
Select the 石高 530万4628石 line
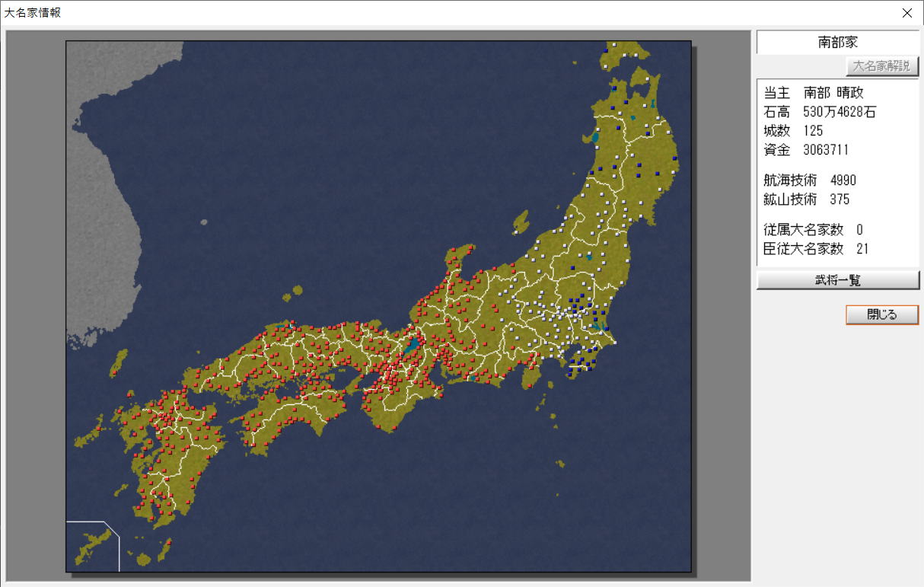820,112
